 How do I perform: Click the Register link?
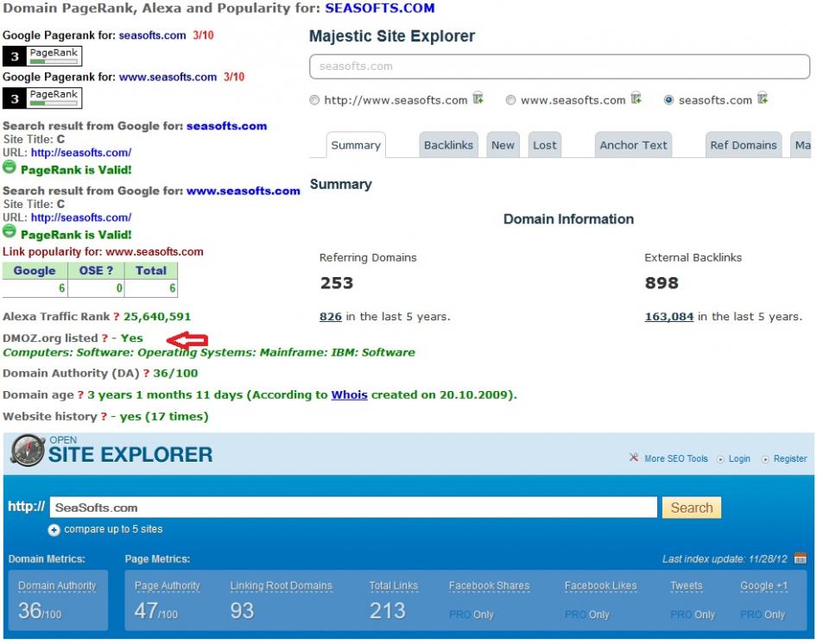[x=790, y=458]
